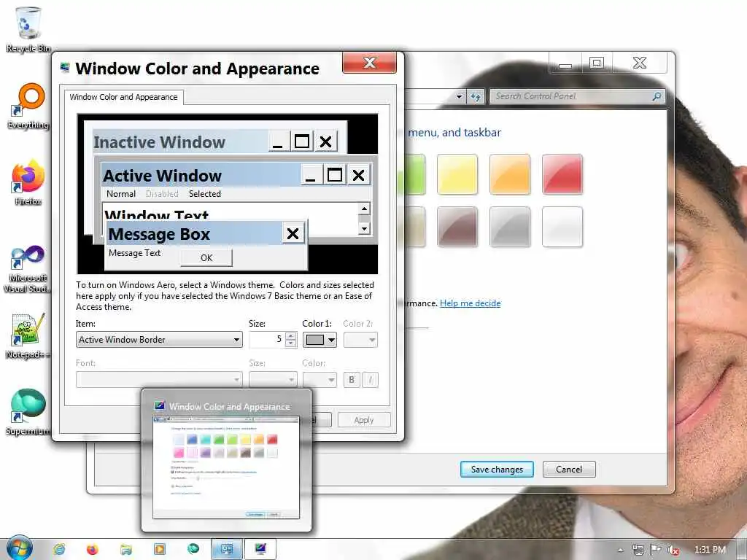
Task: Click Save changes button
Action: tap(497, 470)
